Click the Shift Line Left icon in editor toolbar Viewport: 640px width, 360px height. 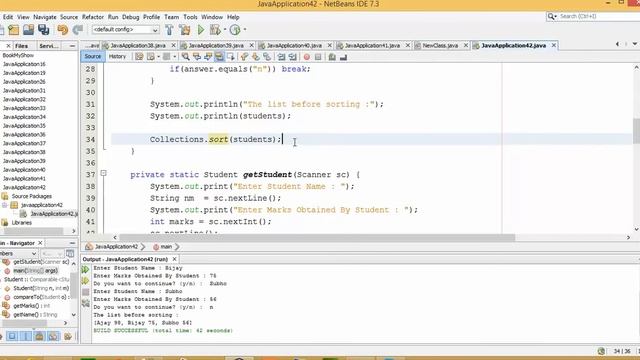coord(281,57)
